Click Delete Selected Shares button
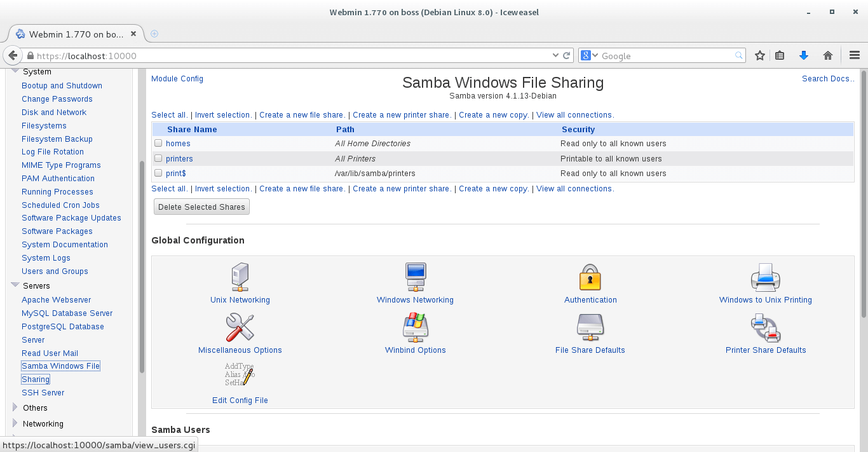This screenshot has width=868, height=452. (x=201, y=207)
